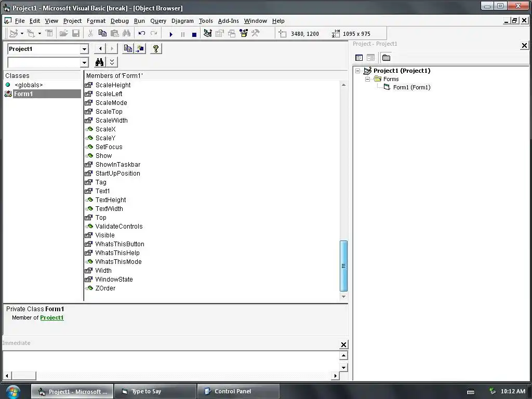
Task: Open the Properties Window toolbar icon
Action: (220, 33)
